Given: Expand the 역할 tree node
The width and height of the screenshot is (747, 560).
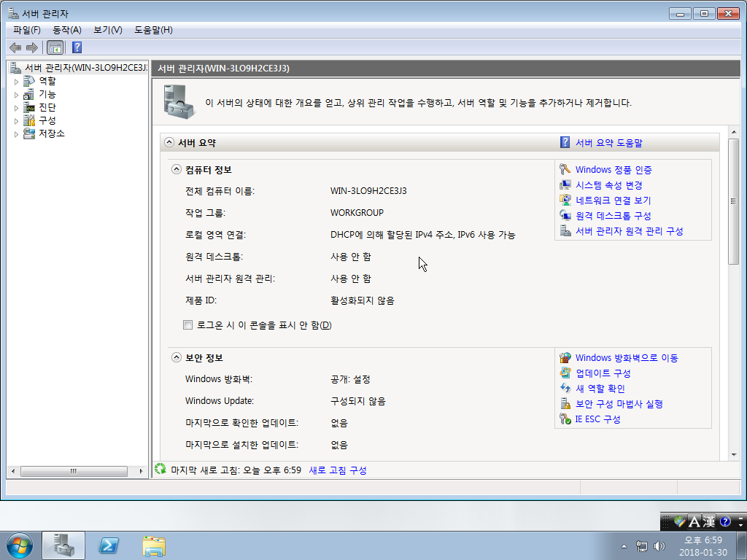Looking at the screenshot, I should 16,82.
